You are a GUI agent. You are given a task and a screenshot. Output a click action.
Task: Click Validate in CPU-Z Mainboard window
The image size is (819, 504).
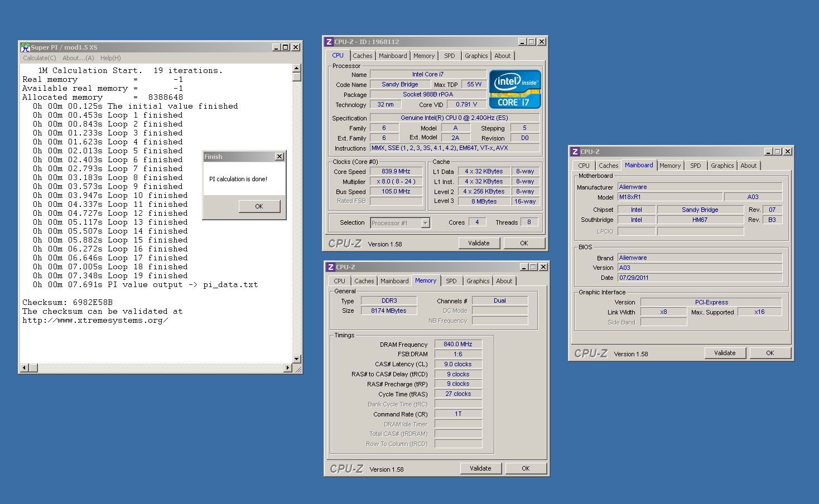pos(725,353)
